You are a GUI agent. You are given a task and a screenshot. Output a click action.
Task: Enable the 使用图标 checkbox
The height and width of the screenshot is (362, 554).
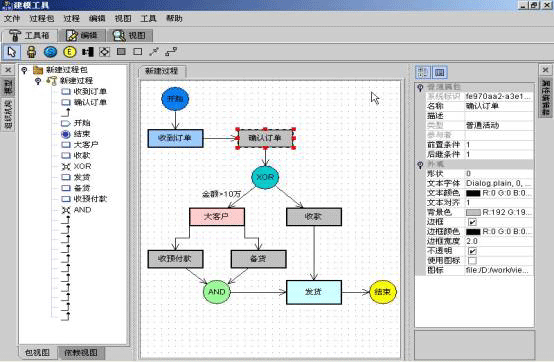click(x=472, y=260)
